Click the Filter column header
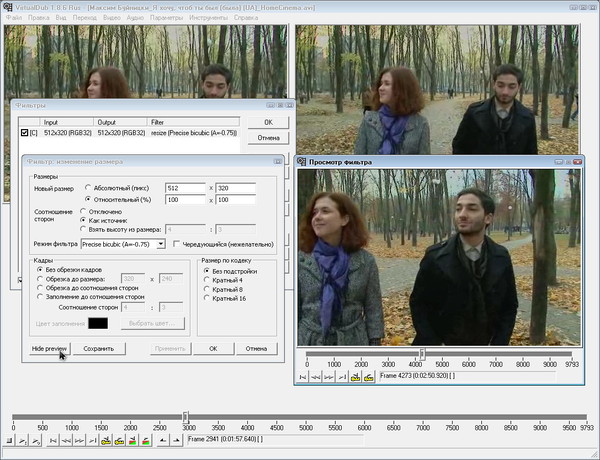The image size is (600, 460). [x=193, y=122]
